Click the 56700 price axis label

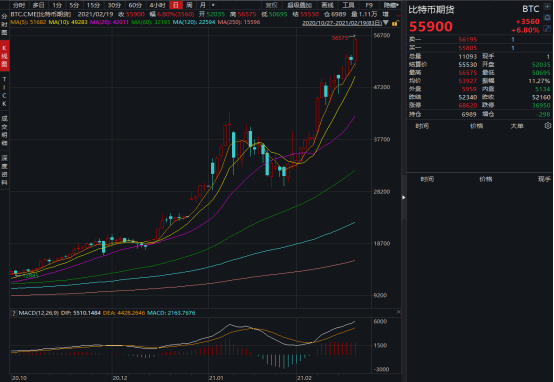382,35
